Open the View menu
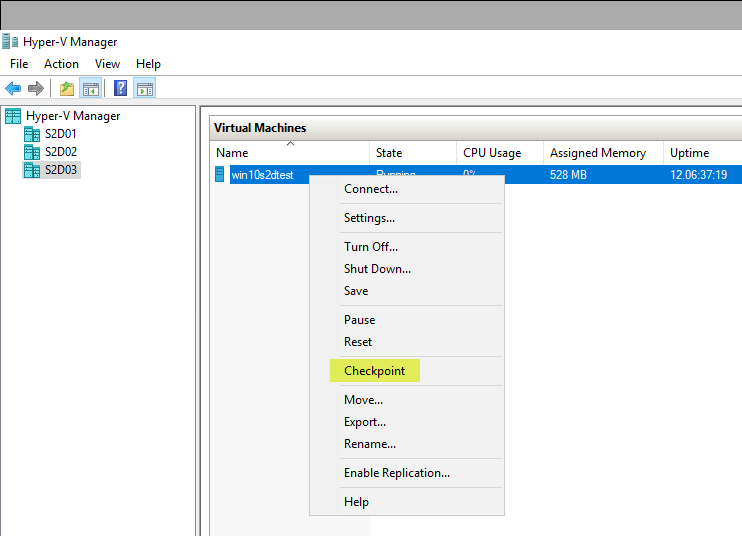The image size is (742, 536). click(x=107, y=64)
